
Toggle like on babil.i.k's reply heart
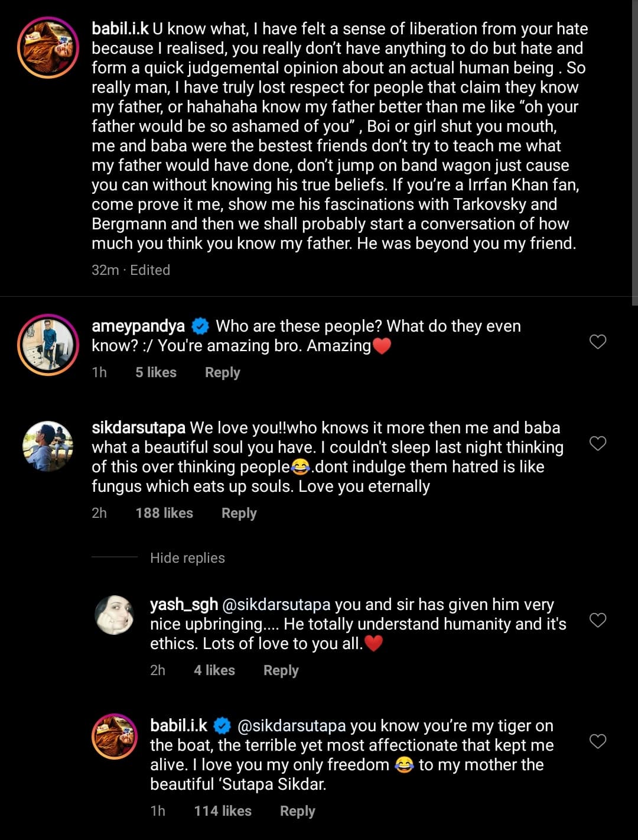pyautogui.click(x=598, y=740)
